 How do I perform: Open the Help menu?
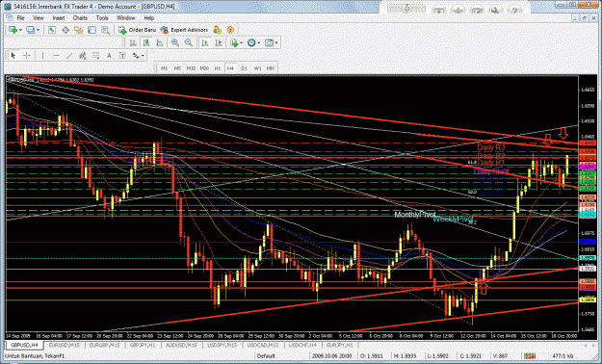tap(149, 18)
